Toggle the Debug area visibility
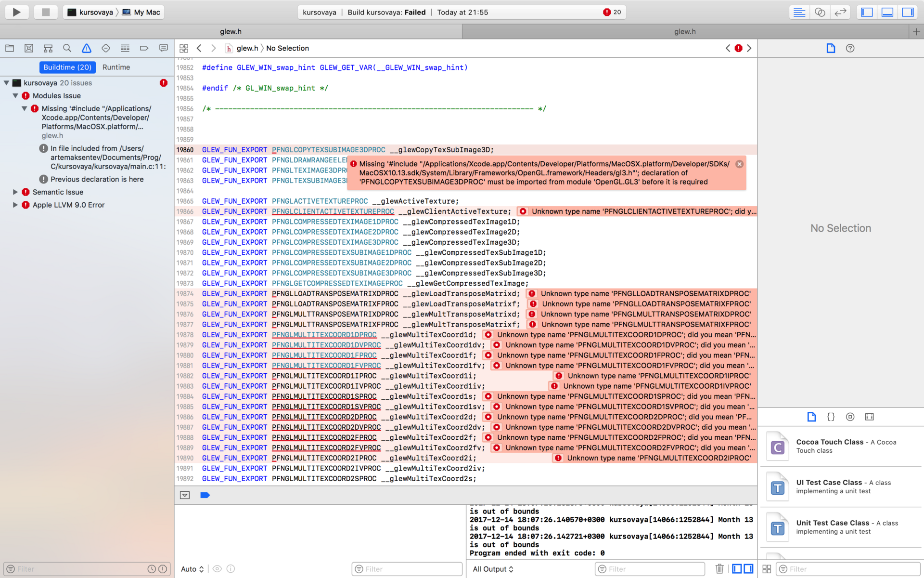The width and height of the screenshot is (924, 578). click(x=887, y=12)
